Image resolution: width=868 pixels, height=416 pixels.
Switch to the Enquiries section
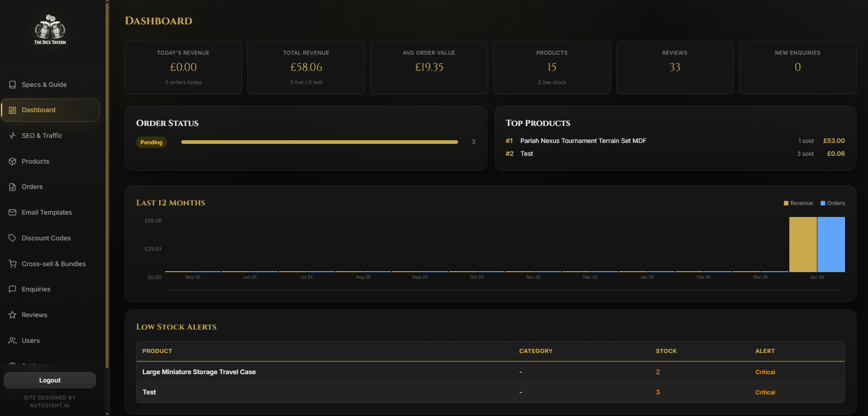(36, 289)
